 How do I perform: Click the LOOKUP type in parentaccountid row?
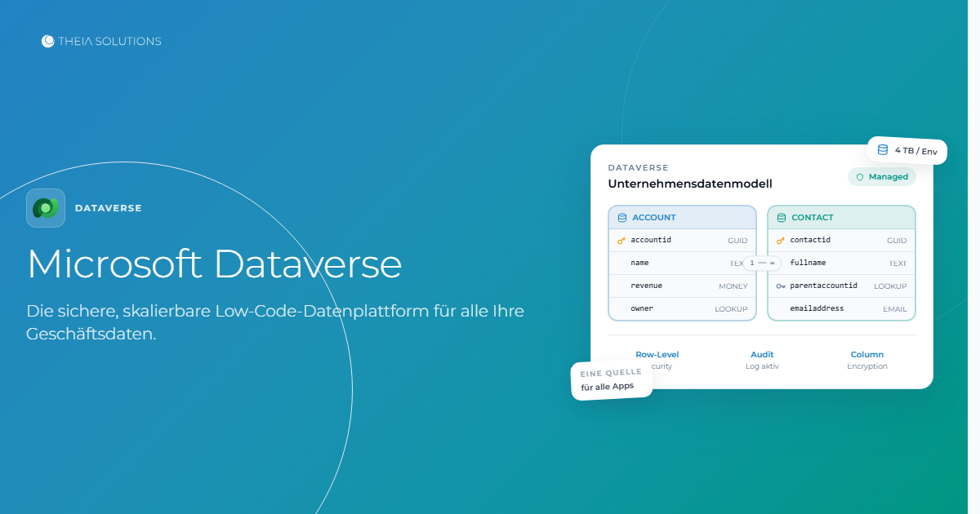point(890,286)
